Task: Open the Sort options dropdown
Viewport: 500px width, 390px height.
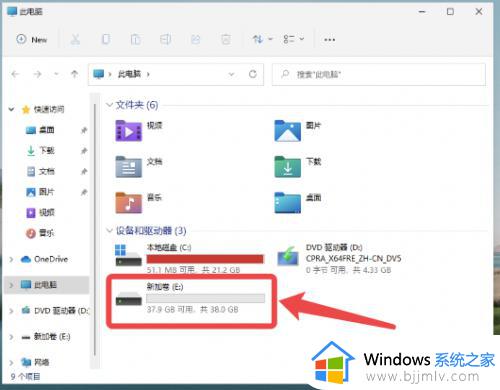Action: coord(262,39)
